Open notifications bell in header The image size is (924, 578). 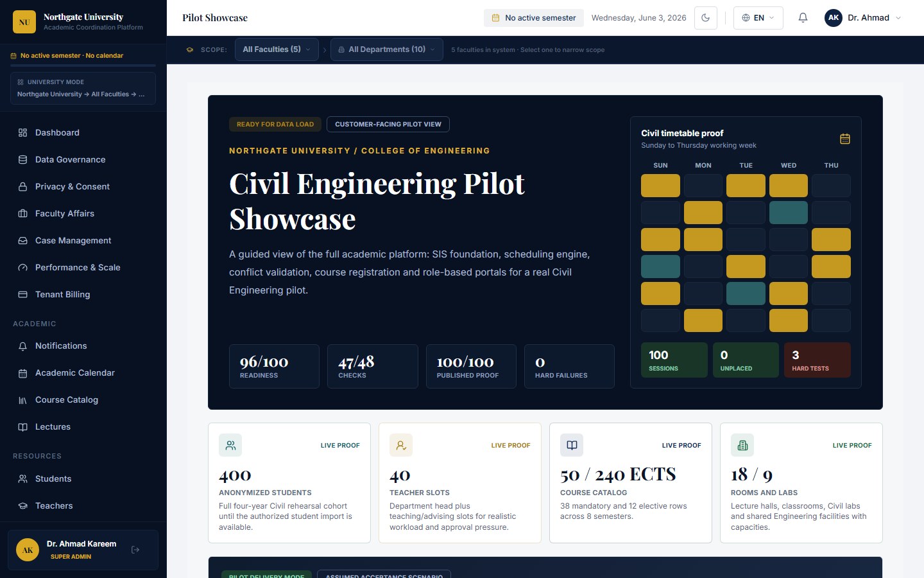pyautogui.click(x=803, y=18)
